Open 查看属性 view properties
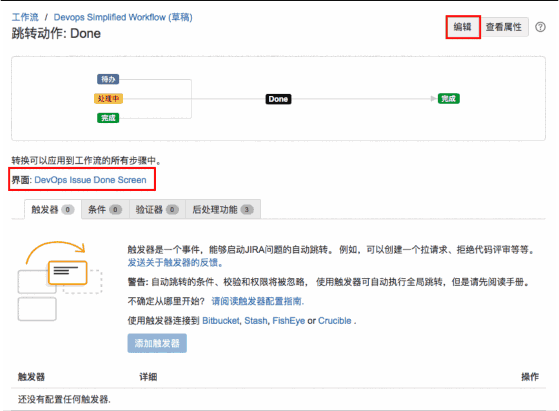The image size is (559, 411). pyautogui.click(x=504, y=27)
